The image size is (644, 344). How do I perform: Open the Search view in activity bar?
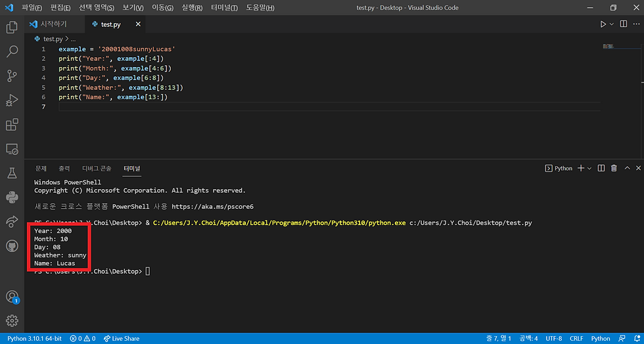(x=12, y=52)
